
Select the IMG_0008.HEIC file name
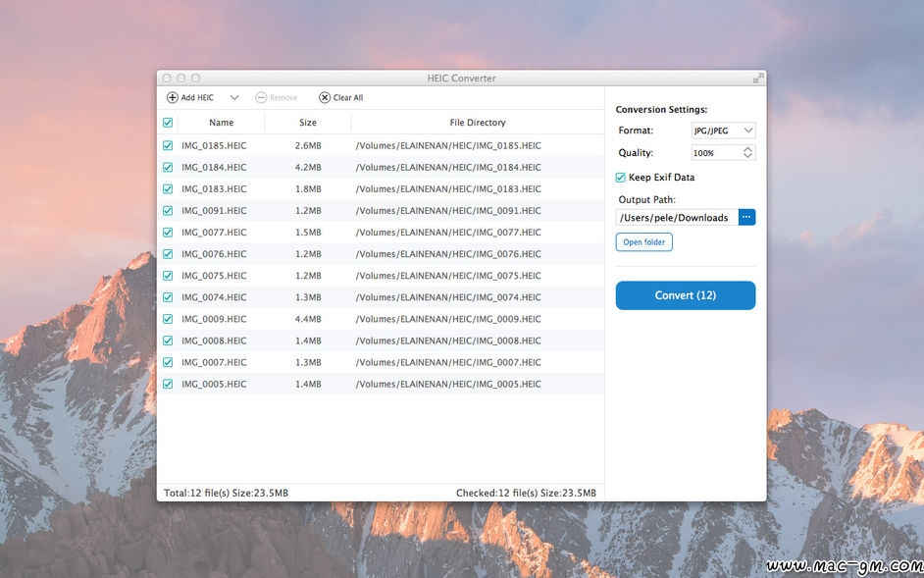[214, 341]
